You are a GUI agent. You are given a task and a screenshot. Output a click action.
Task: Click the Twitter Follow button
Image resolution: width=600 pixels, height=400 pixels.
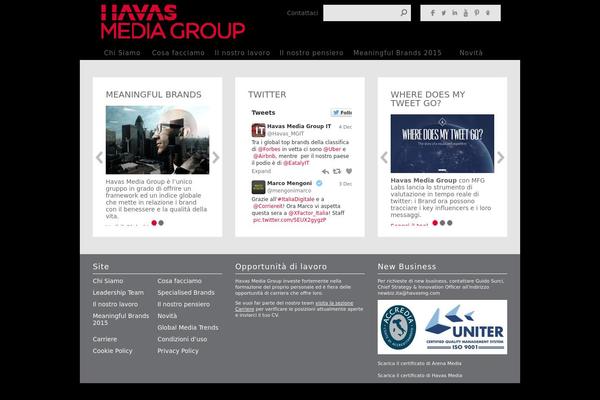(342, 113)
